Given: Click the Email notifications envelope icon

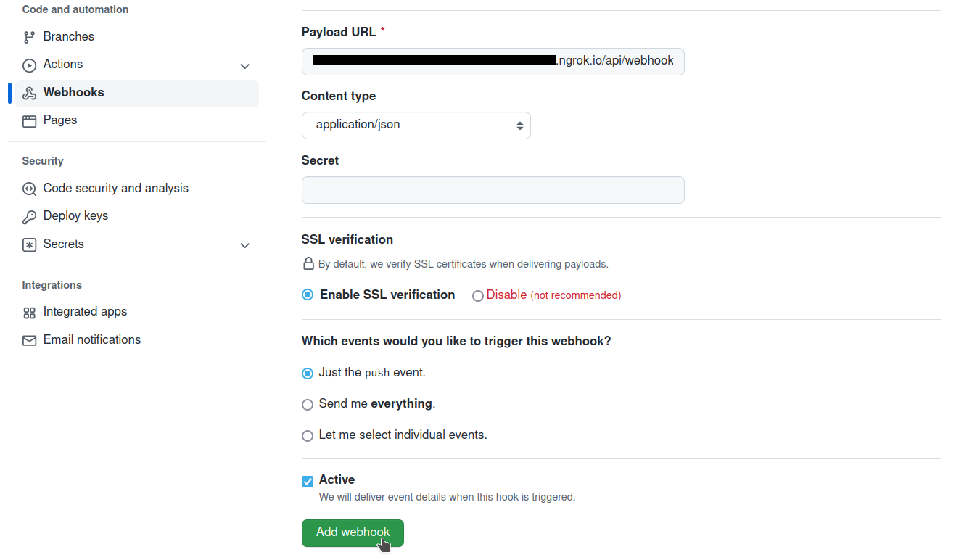Looking at the screenshot, I should coord(29,340).
